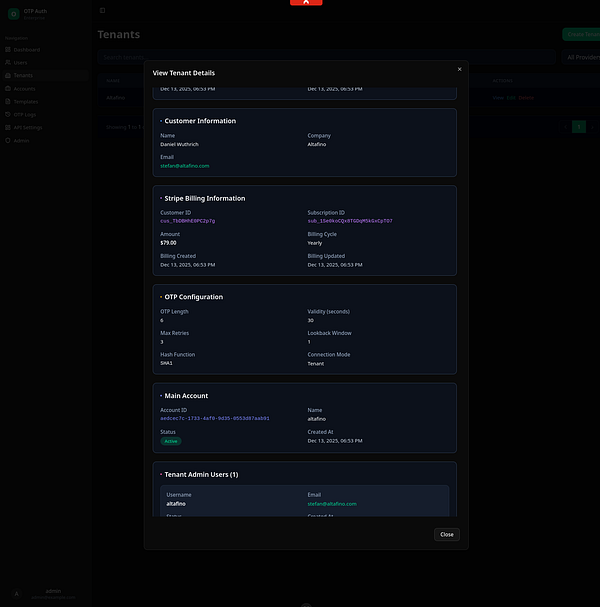Click the Active status badge in Main Account
This screenshot has width=600, height=607.
pos(171,441)
